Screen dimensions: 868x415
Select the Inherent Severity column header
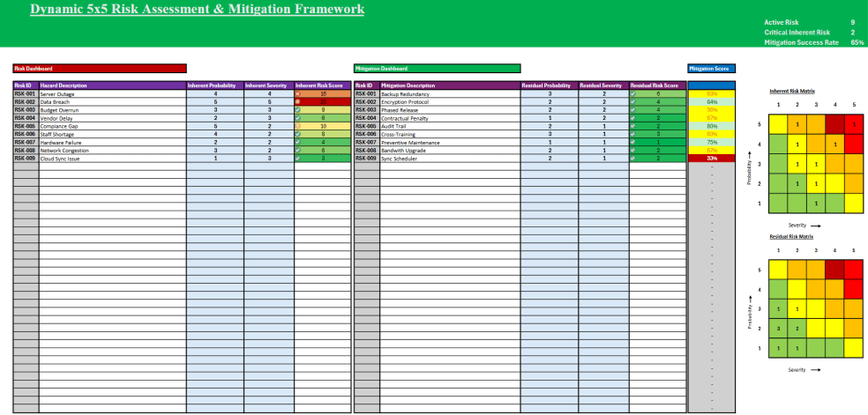269,85
